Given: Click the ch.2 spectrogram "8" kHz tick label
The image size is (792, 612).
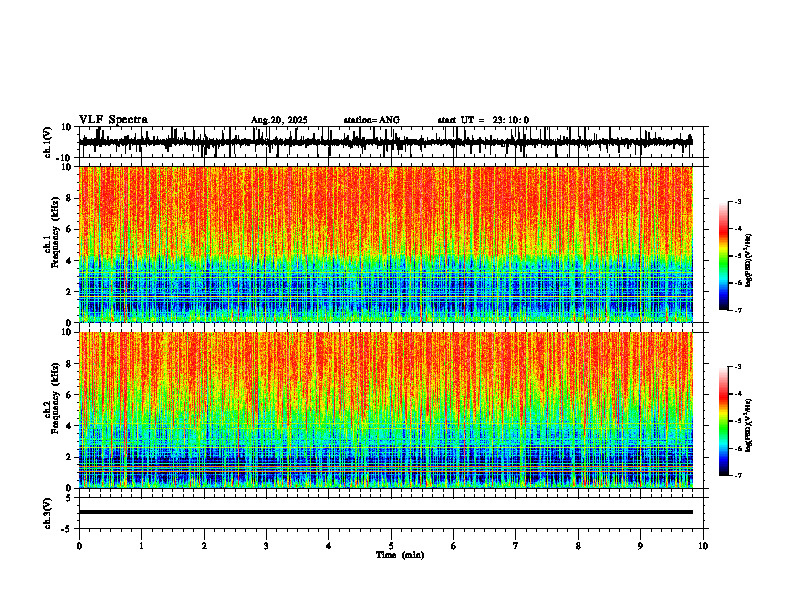Looking at the screenshot, I should (70, 364).
